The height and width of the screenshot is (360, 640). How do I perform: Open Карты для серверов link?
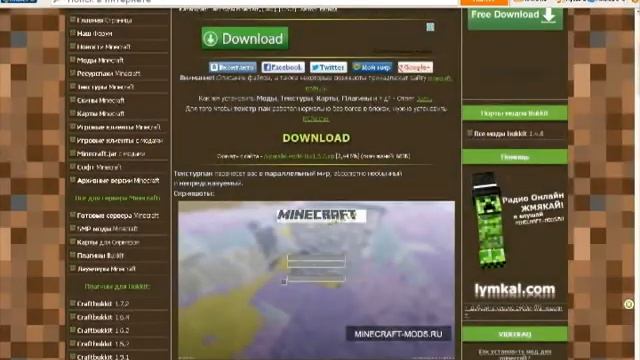(108, 242)
